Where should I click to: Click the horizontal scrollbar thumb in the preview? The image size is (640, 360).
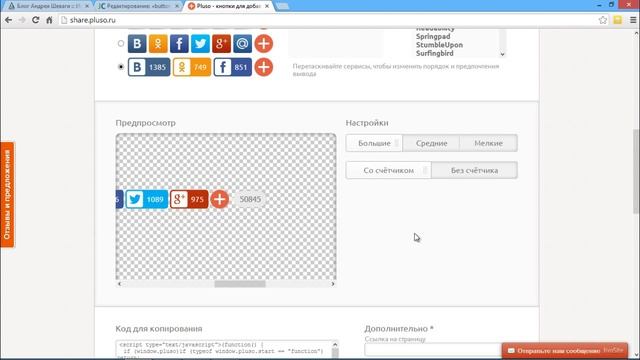tap(240, 284)
